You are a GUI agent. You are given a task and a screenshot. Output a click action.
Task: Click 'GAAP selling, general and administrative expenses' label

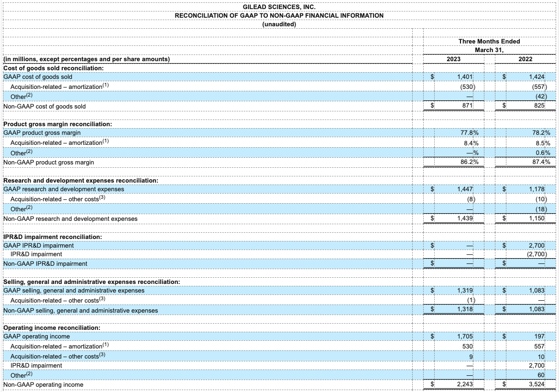pyautogui.click(x=74, y=291)
